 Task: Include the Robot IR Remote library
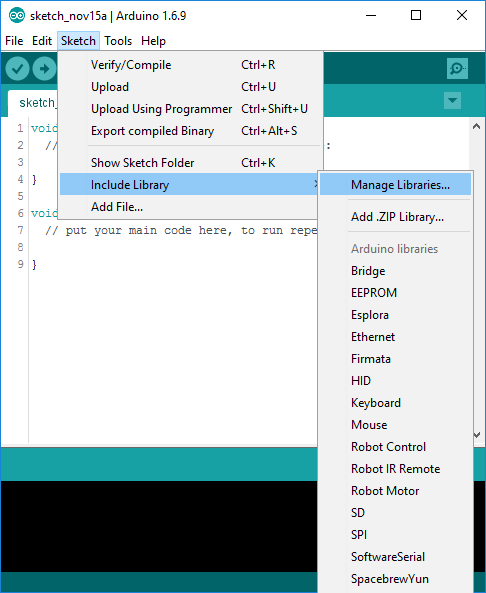395,469
